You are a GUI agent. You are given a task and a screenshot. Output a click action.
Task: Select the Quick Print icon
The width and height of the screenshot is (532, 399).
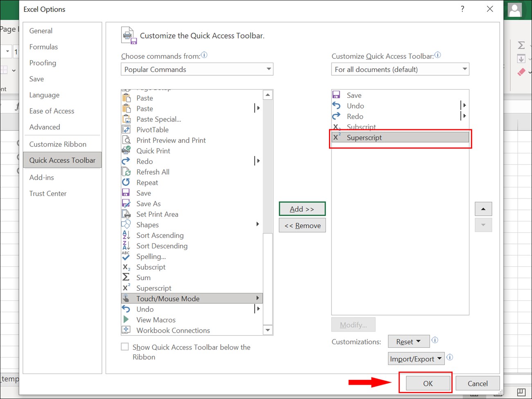126,151
